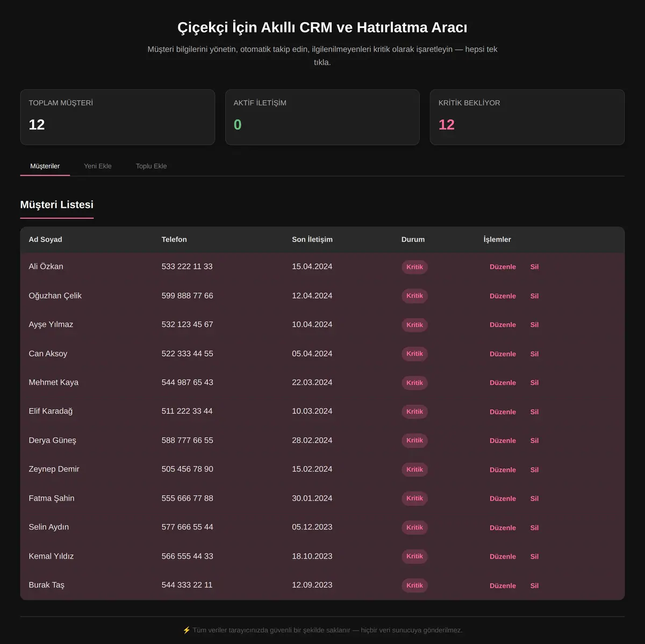Edit Kemal Yıldız row
This screenshot has width=645, height=644.
coord(503,557)
